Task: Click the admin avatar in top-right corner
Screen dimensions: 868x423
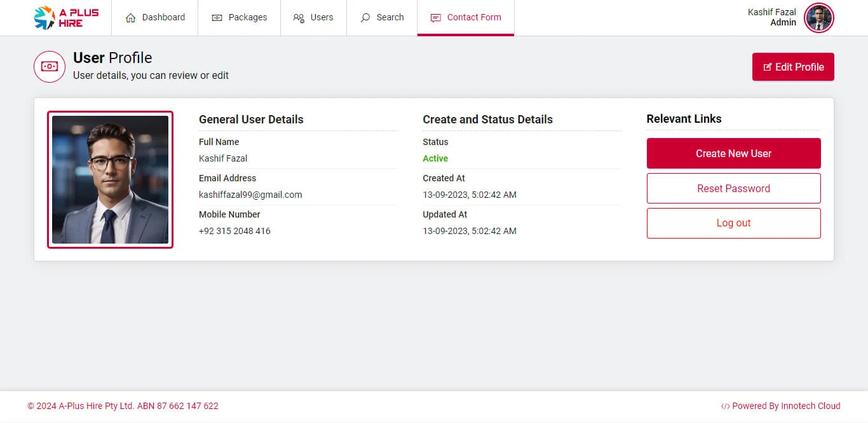Action: (818, 18)
